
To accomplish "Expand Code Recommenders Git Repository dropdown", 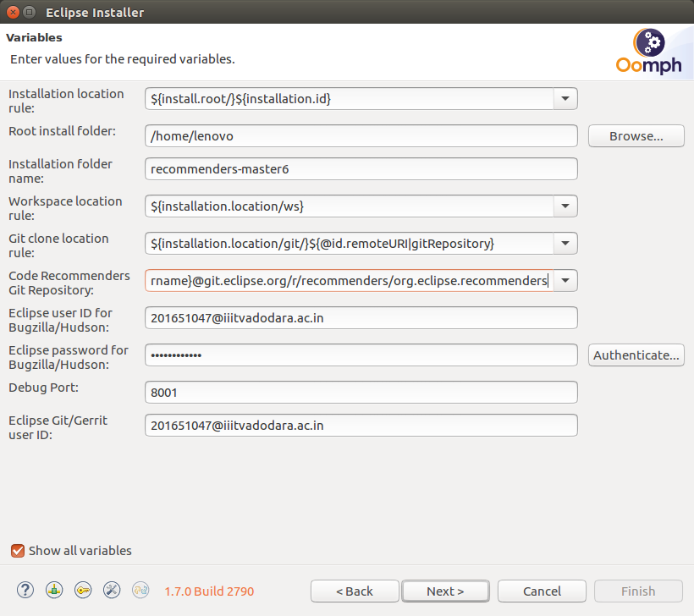I will click(x=565, y=280).
